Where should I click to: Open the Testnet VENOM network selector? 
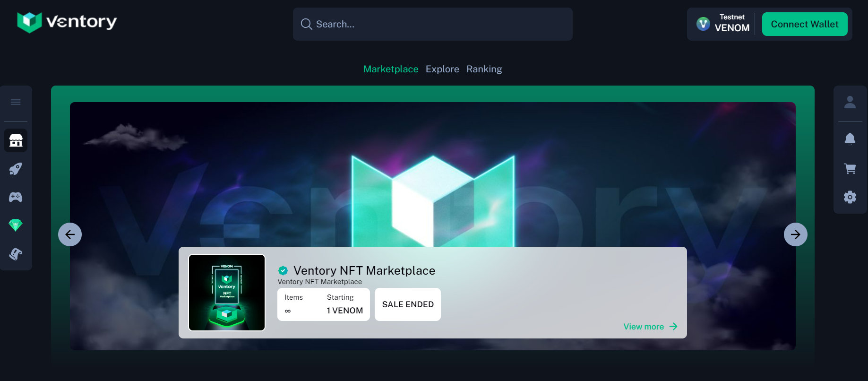point(723,24)
